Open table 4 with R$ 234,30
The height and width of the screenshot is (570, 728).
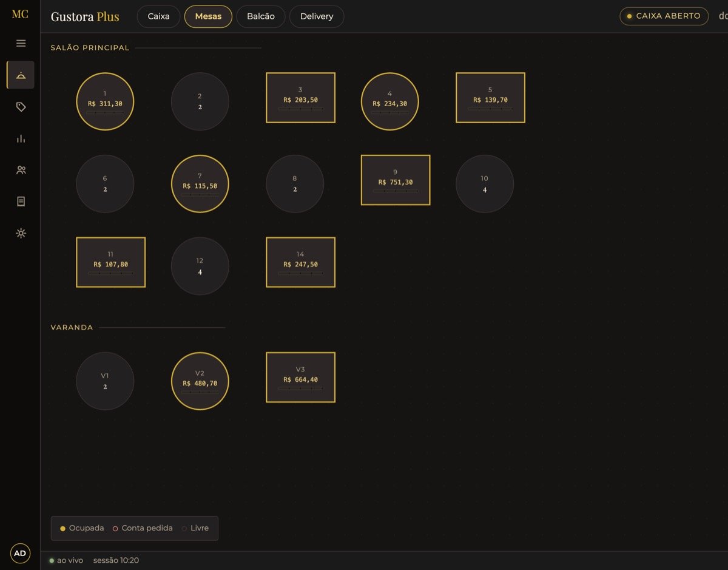pyautogui.click(x=389, y=101)
